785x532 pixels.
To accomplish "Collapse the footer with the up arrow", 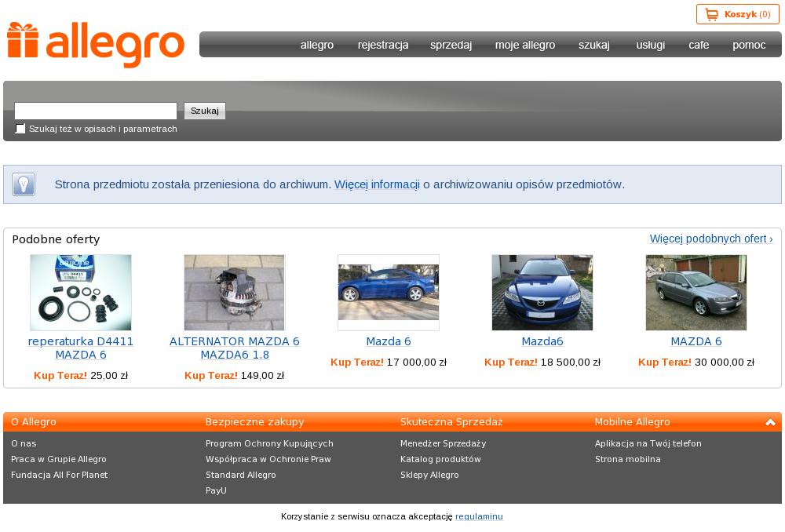I will point(770,422).
